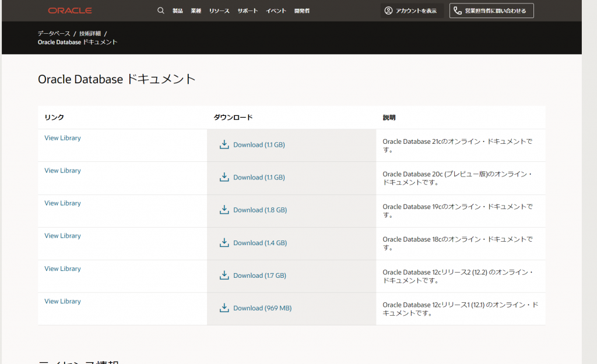Click the 技術詳細 breadcrumb link

coord(90,33)
